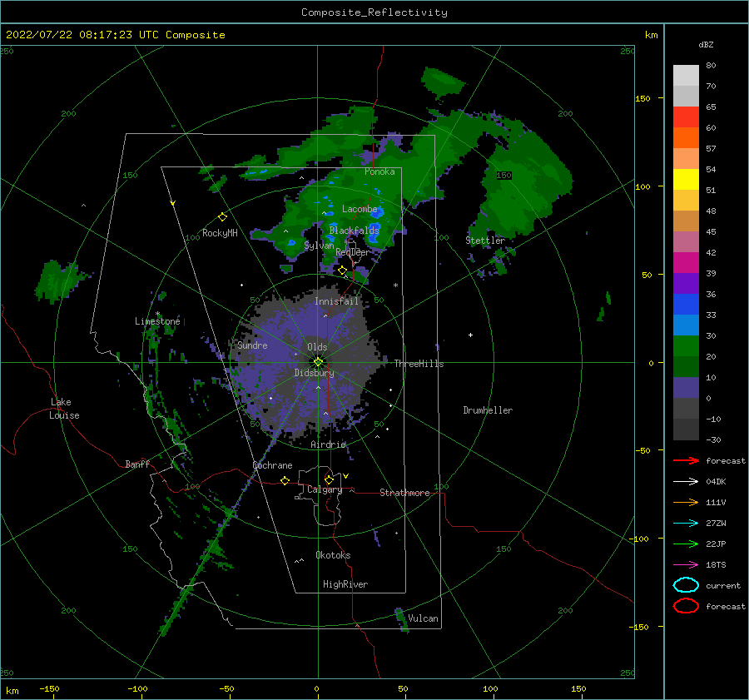Click the dBZ legend heading
The height and width of the screenshot is (700, 749).
click(x=706, y=44)
